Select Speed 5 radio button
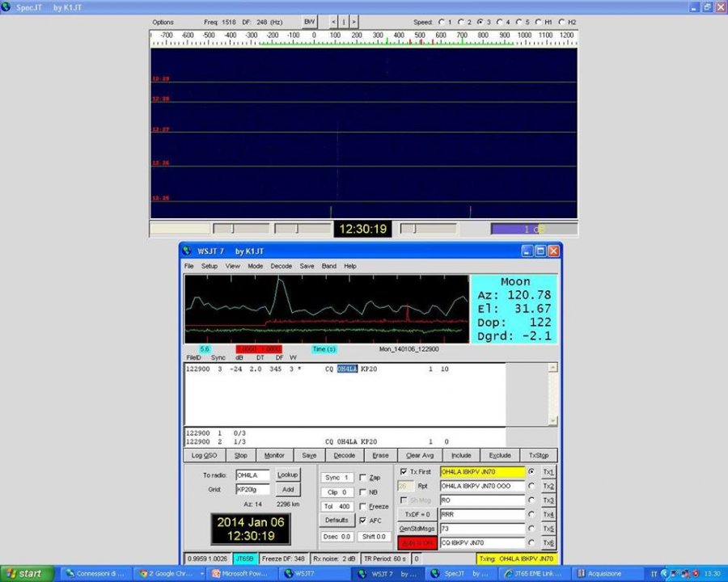 click(x=519, y=22)
